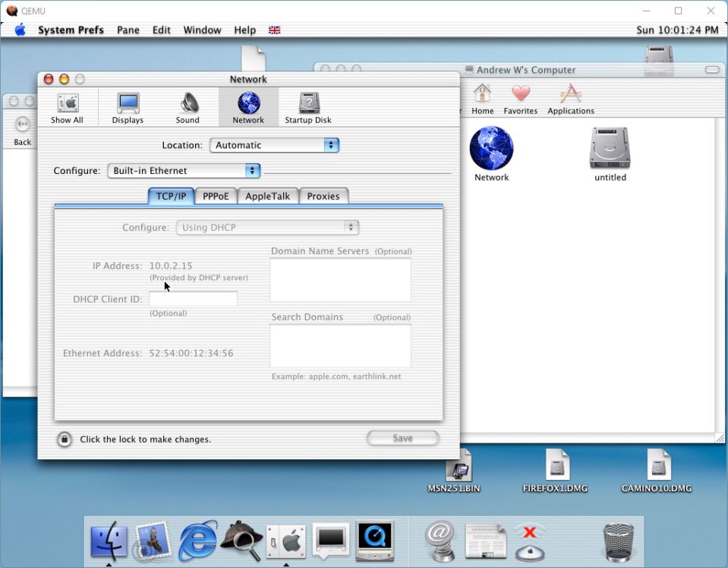Switch to the AppleTalk tab
This screenshot has width=728, height=568.
pos(267,196)
